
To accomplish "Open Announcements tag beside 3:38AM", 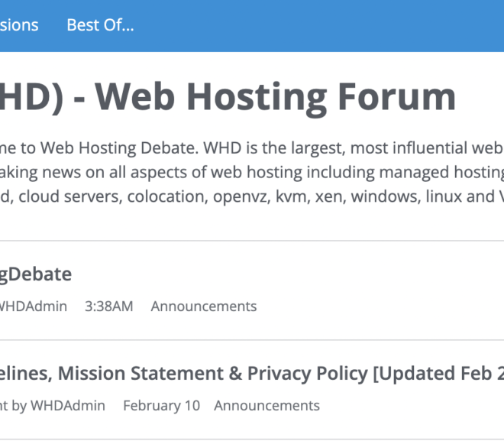I will pos(204,306).
